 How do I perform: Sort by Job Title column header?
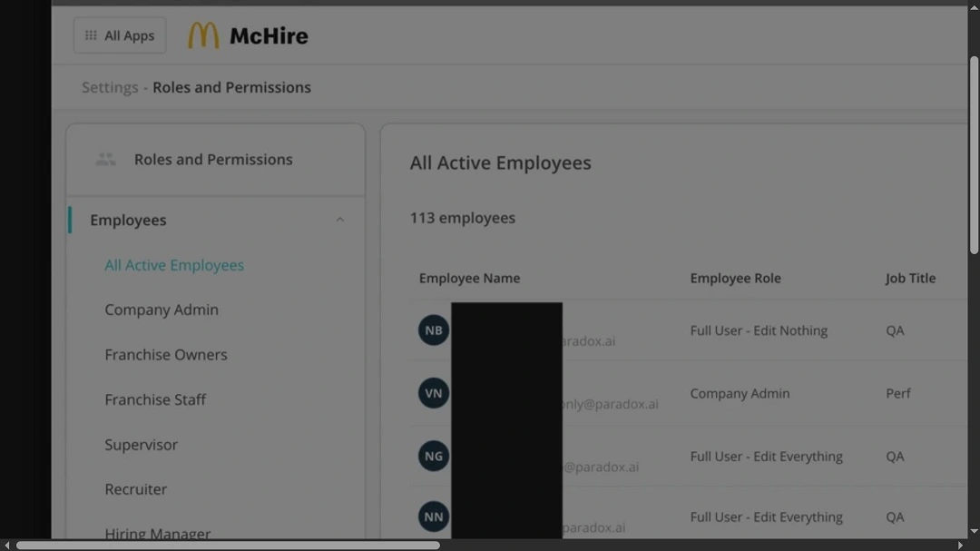click(910, 279)
